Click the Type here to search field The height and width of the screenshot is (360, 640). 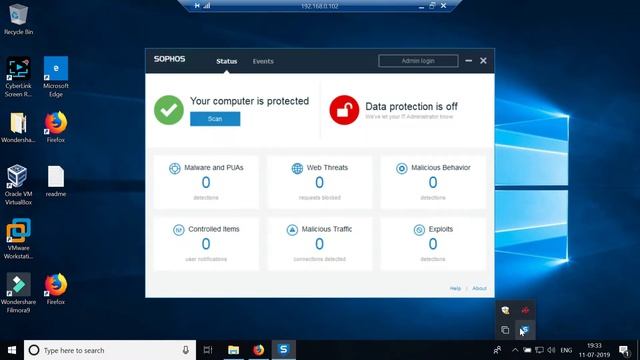(110, 350)
